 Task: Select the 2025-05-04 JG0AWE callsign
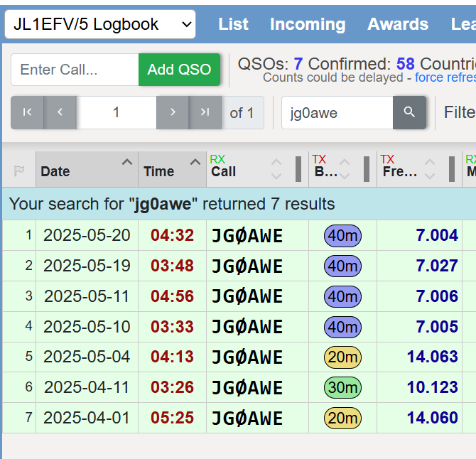pos(247,357)
